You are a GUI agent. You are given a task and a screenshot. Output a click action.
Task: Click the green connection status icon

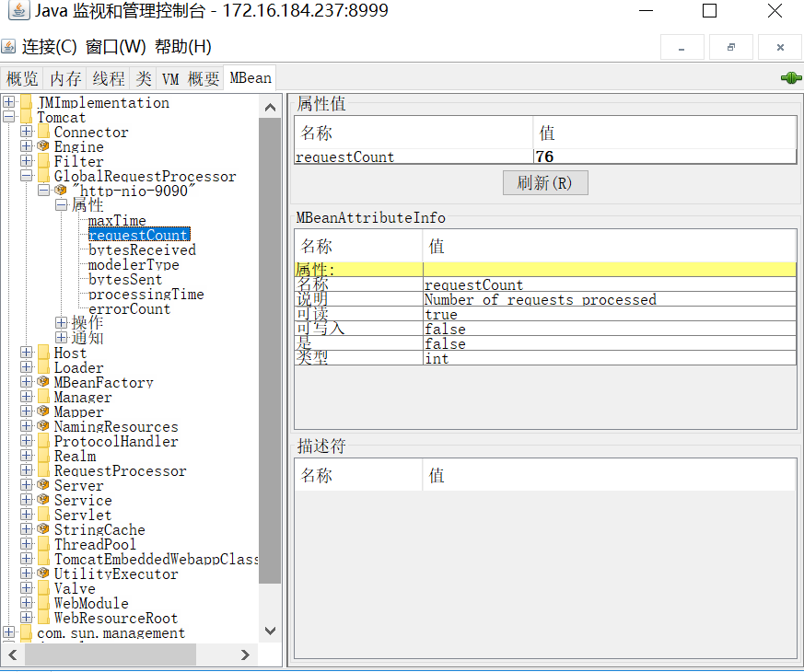pyautogui.click(x=790, y=78)
